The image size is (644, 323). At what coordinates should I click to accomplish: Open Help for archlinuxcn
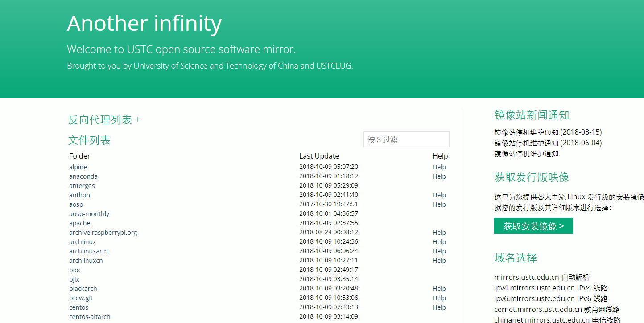click(439, 261)
